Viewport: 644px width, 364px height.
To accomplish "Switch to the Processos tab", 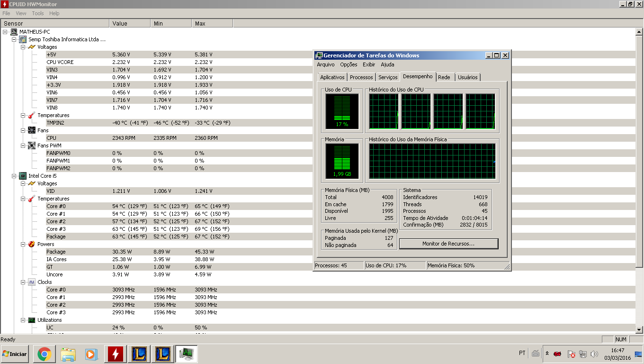I will [361, 77].
